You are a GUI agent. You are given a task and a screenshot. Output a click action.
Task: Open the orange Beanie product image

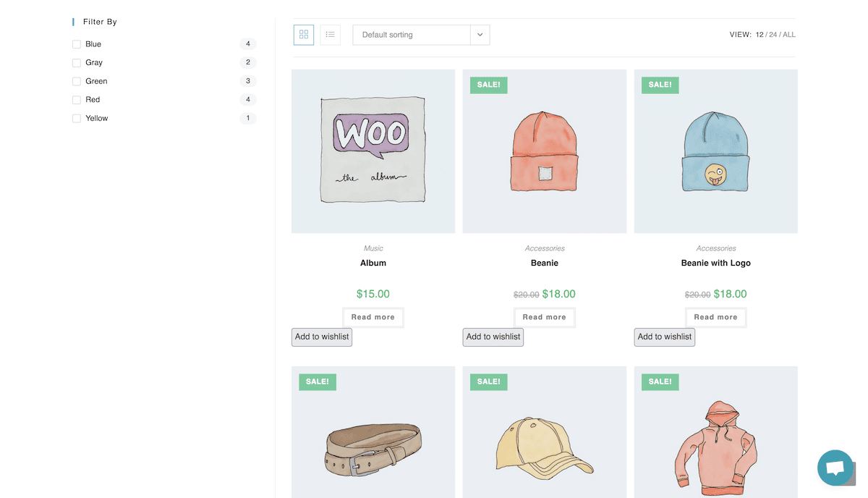(x=545, y=151)
